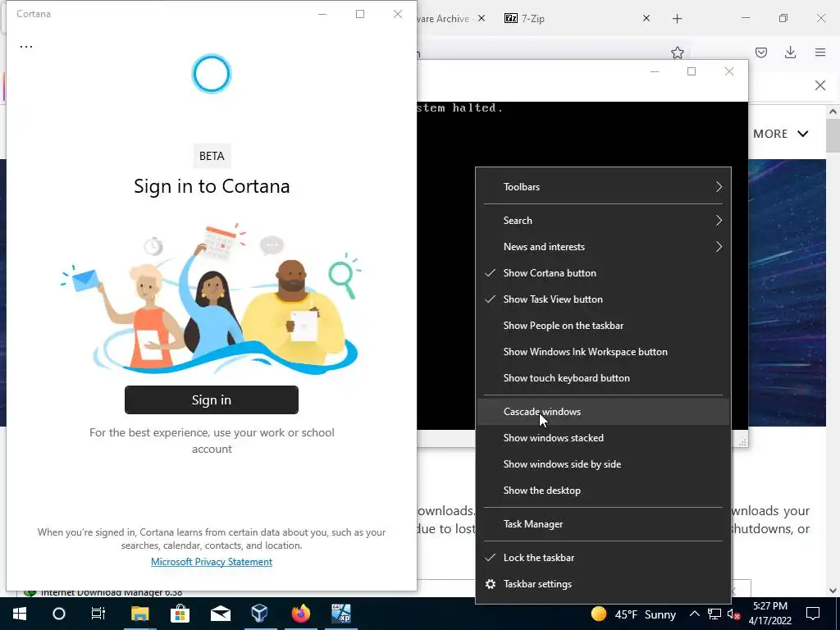840x630 pixels.
Task: Open the weather widget showing 45°F Sunny
Action: (x=633, y=614)
